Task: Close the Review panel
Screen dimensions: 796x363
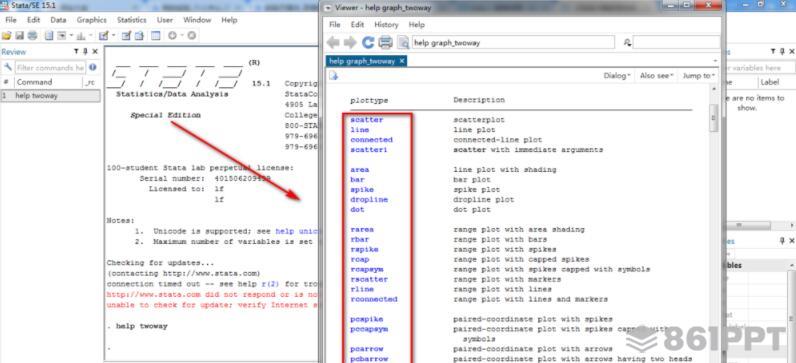Action: coord(95,51)
